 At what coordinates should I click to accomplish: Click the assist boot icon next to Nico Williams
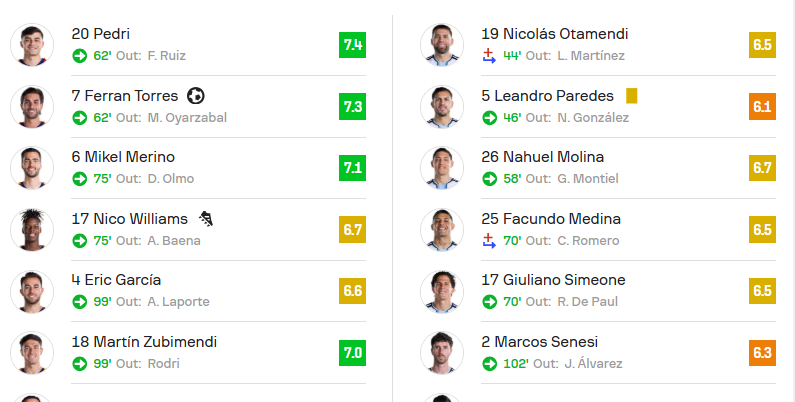[x=206, y=219]
